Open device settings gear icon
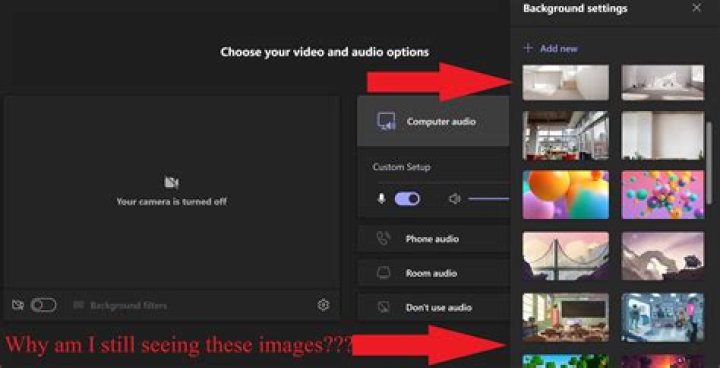The image size is (720, 368). click(x=324, y=305)
